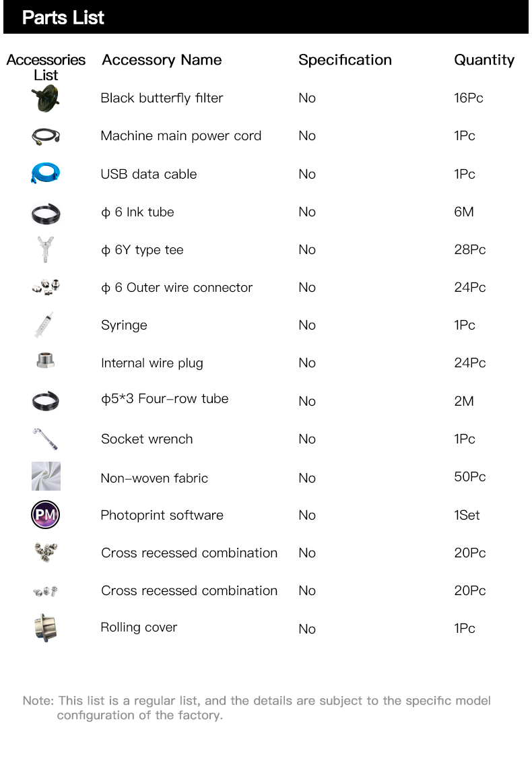The image size is (532, 769).
Task: Select the Socket wrench icon
Action: pos(46,439)
